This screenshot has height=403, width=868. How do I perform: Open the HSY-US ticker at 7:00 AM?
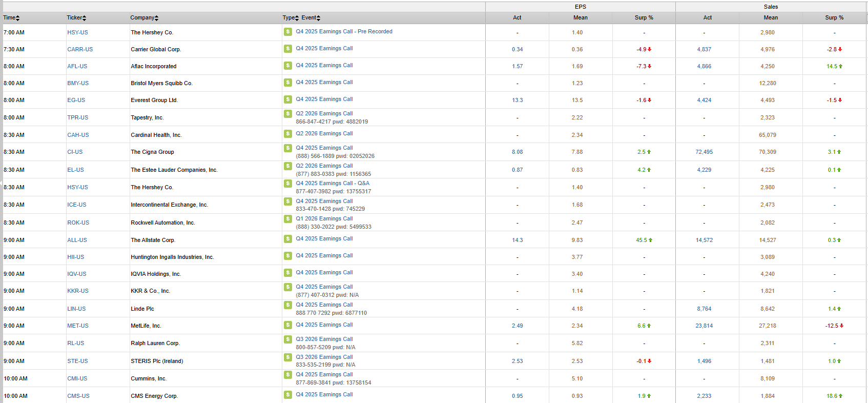point(77,32)
